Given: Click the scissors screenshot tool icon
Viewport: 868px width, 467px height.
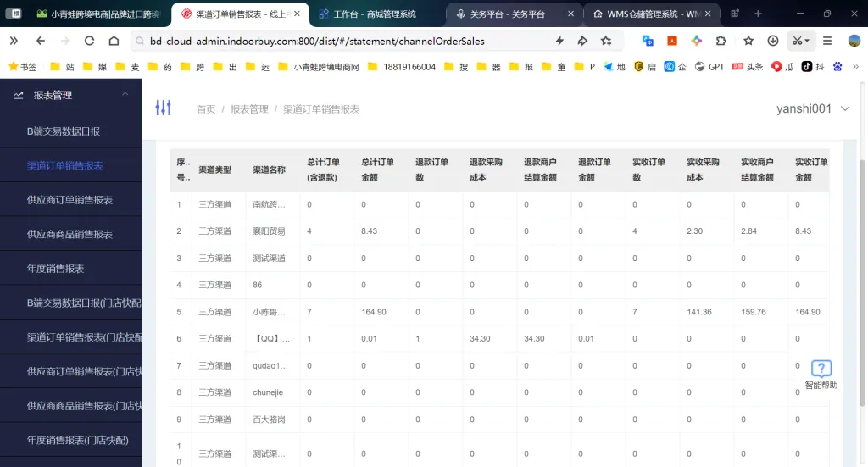Looking at the screenshot, I should [797, 41].
